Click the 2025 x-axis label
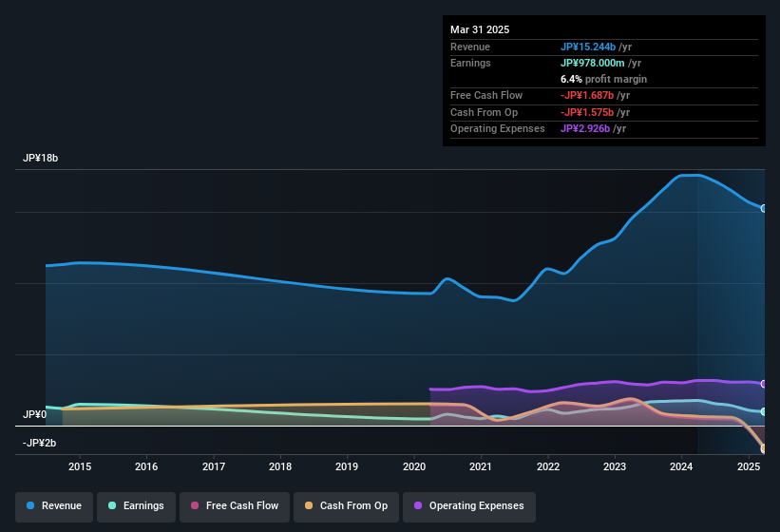Screen dimensions: 780x532 (x=748, y=466)
